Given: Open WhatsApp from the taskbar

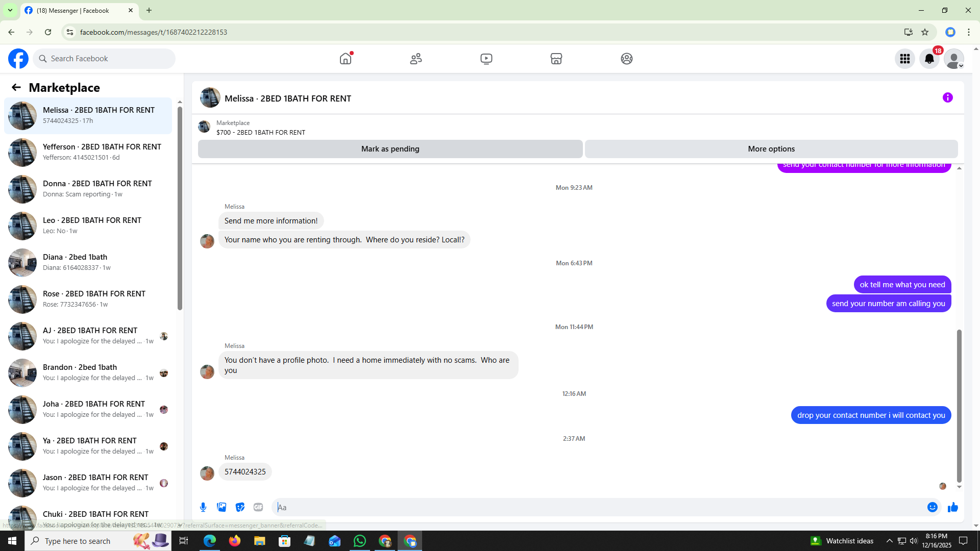Looking at the screenshot, I should 360,541.
